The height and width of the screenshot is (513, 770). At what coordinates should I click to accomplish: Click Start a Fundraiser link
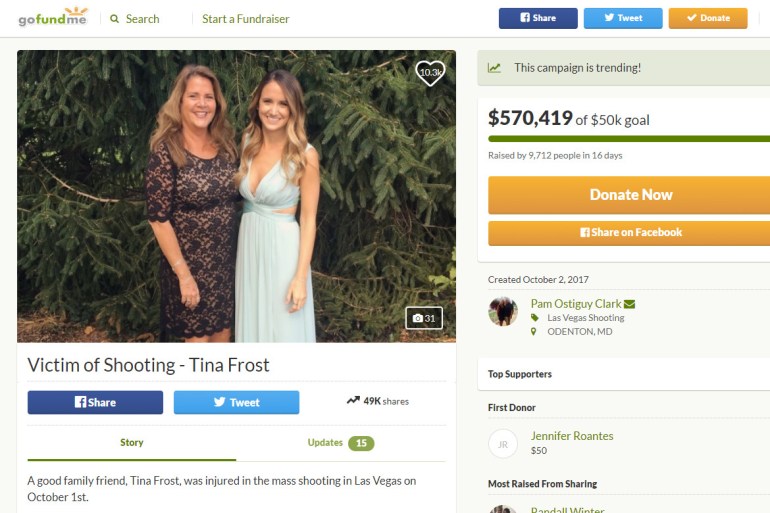pos(245,19)
